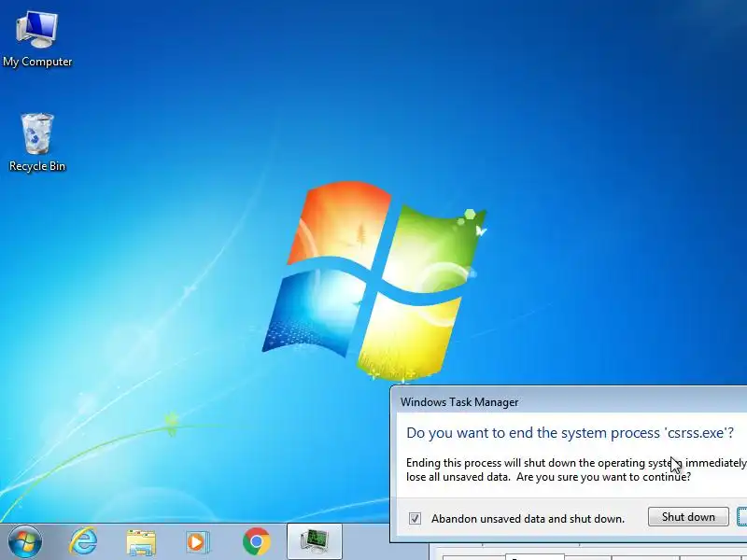This screenshot has width=747, height=560.
Task: Select the Recycle Bin desktop icon
Action: (37, 143)
